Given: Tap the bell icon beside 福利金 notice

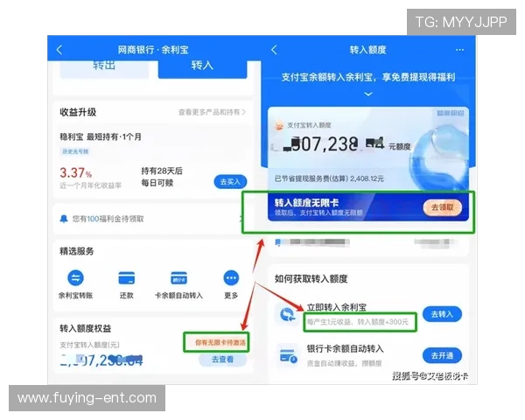Looking at the screenshot, I should (64, 219).
